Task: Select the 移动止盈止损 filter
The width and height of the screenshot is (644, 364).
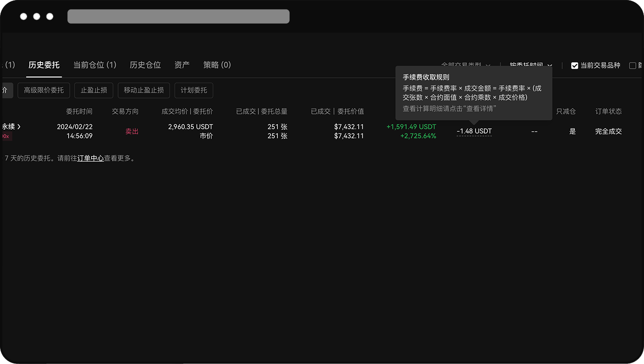Action: 143,90
